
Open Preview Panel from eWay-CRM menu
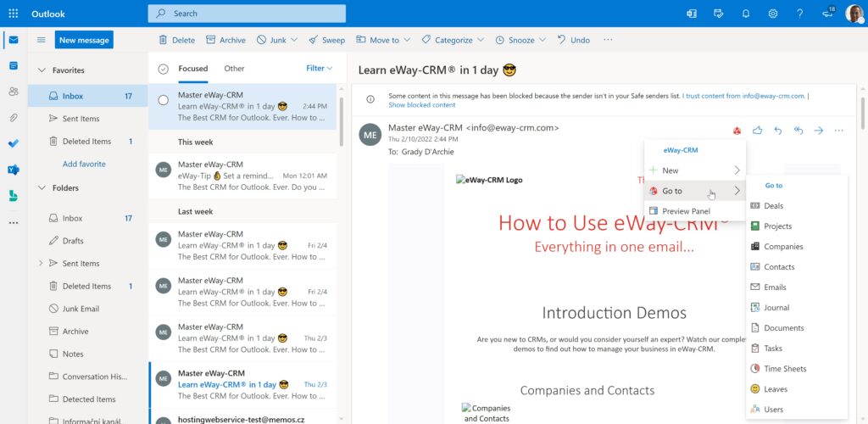pos(695,211)
